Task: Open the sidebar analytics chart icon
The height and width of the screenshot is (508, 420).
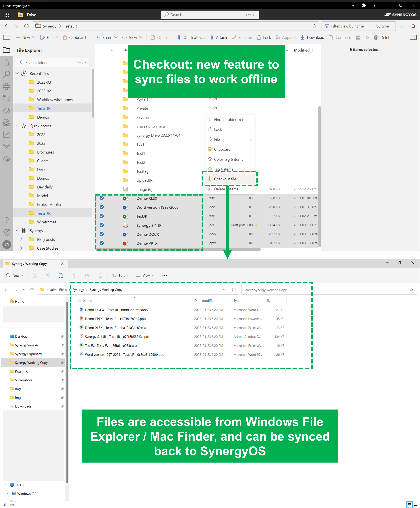Action: pos(7,134)
